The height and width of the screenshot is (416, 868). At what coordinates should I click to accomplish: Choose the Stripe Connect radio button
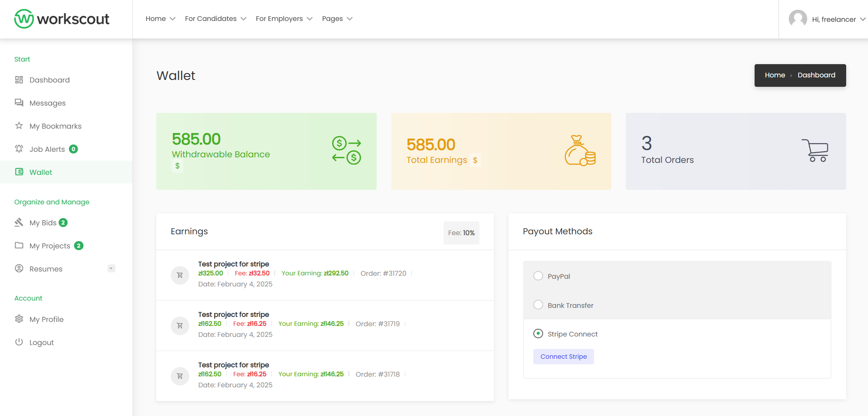tap(538, 333)
